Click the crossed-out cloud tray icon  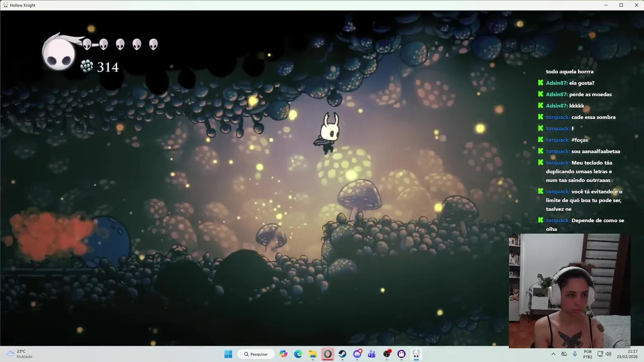click(564, 354)
